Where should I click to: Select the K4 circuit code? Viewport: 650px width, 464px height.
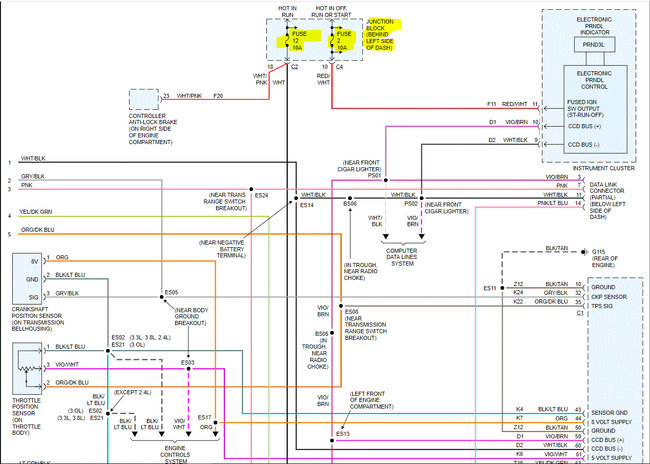coord(519,409)
